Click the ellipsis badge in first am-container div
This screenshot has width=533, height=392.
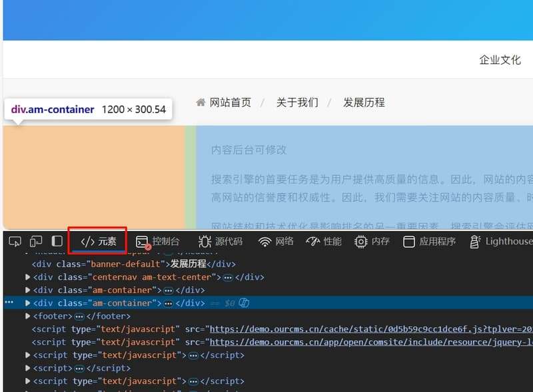coord(169,290)
